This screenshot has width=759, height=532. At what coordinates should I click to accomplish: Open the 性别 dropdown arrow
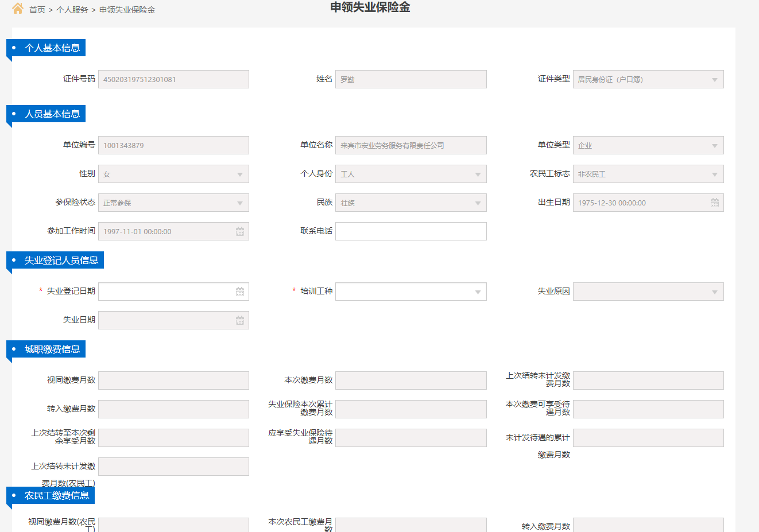pos(240,174)
